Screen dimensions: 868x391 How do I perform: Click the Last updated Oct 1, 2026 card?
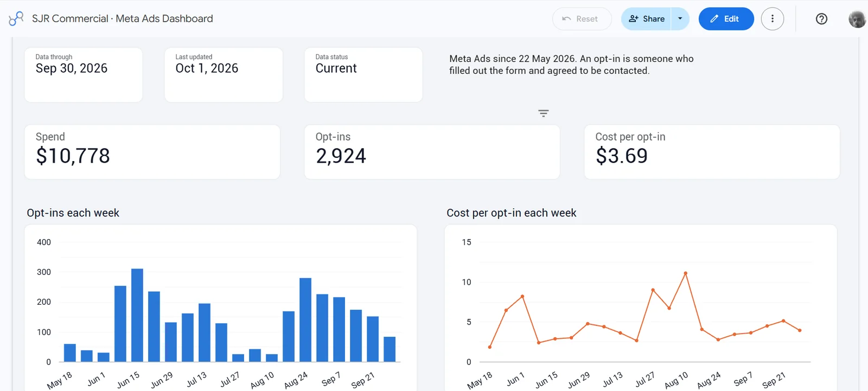click(x=224, y=75)
